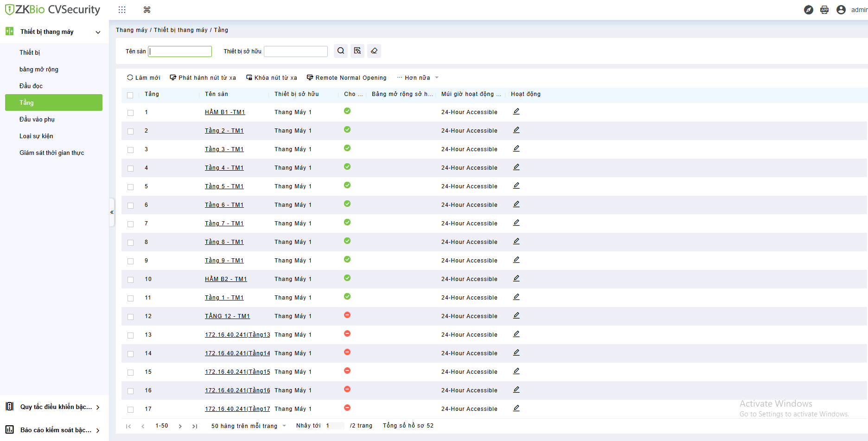Click the search magnifier icon button
Viewport: 868px width, 441px height.
341,51
